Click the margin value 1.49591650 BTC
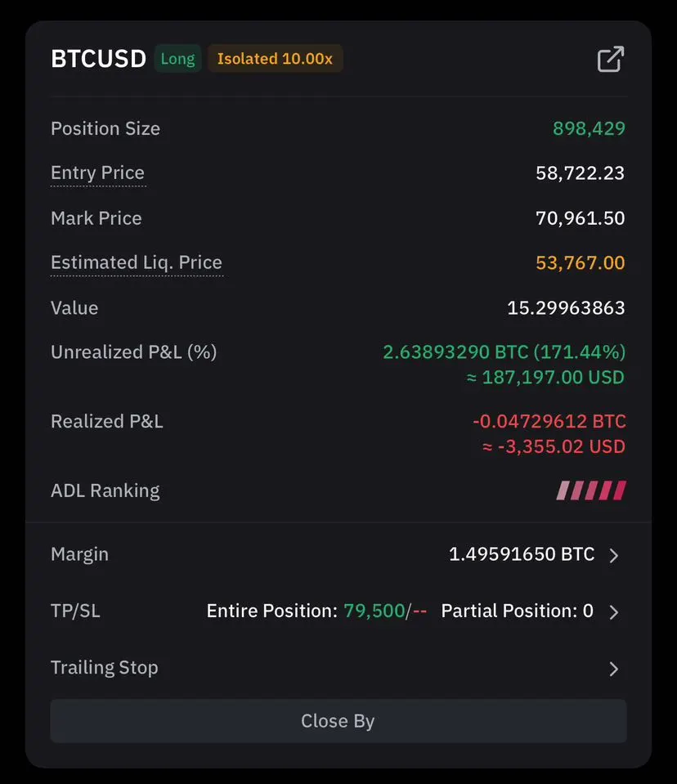 click(522, 554)
